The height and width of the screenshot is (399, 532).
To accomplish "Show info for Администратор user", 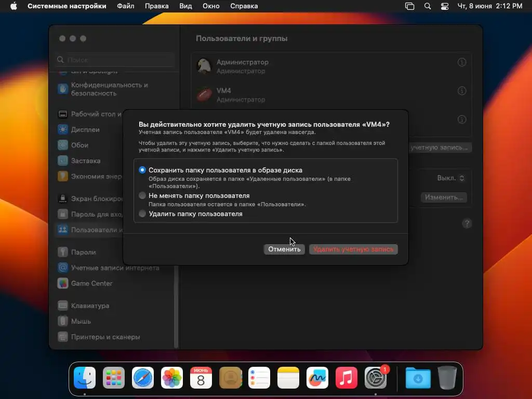I will (462, 62).
